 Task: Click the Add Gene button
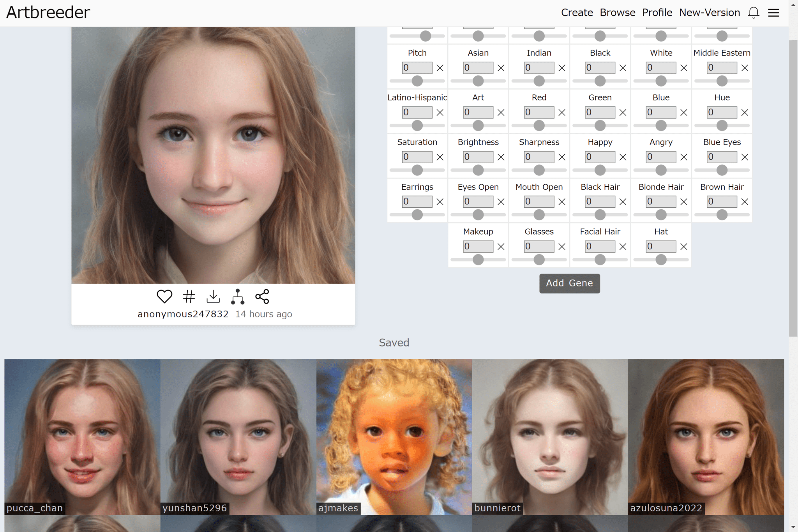pos(570,283)
